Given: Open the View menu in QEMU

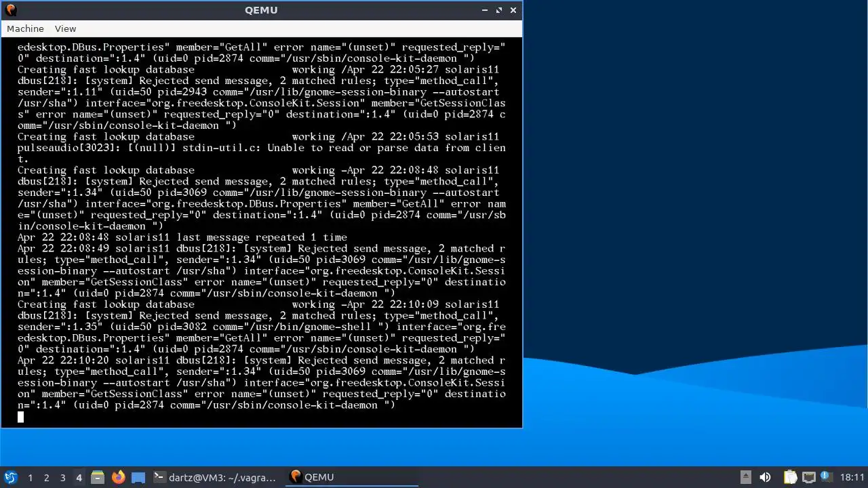Looking at the screenshot, I should click(65, 28).
